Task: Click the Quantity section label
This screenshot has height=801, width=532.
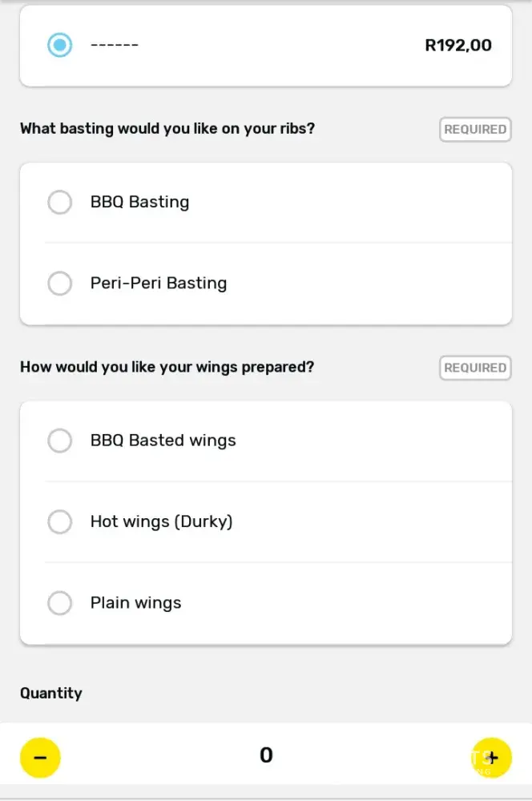Action: coord(51,694)
